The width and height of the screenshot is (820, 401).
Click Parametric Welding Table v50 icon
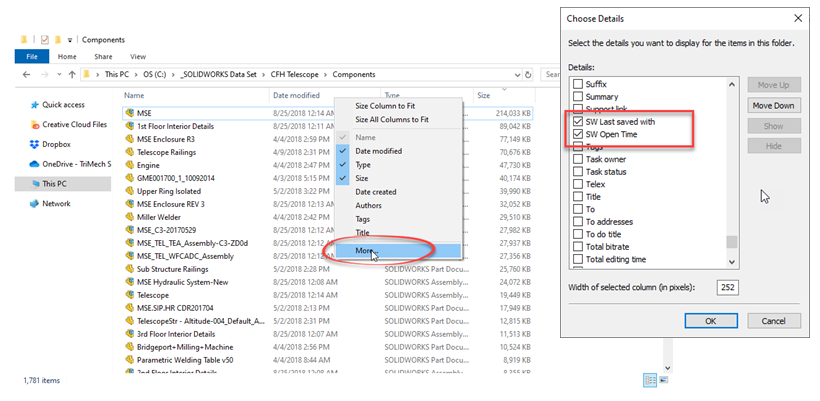(x=130, y=360)
